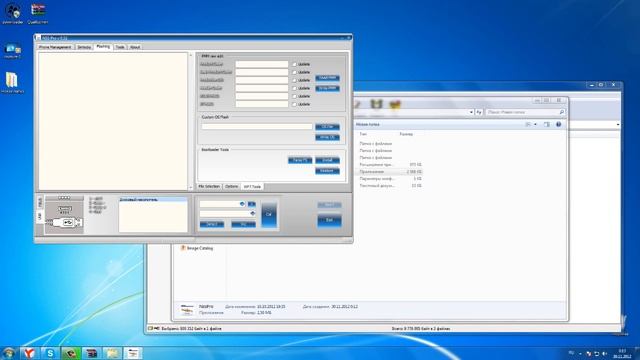
Task: Switch to the Options bottom tab
Action: pyautogui.click(x=231, y=187)
